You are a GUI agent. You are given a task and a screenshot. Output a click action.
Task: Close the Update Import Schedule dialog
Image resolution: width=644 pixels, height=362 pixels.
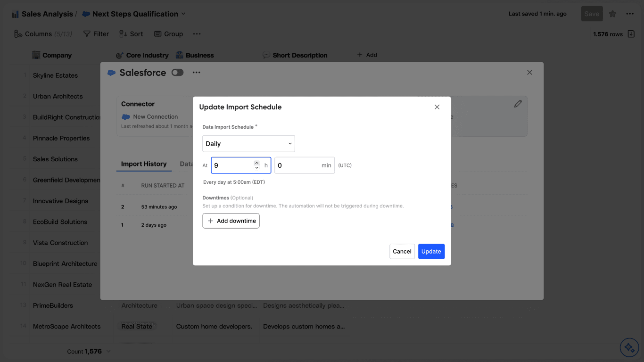(437, 107)
